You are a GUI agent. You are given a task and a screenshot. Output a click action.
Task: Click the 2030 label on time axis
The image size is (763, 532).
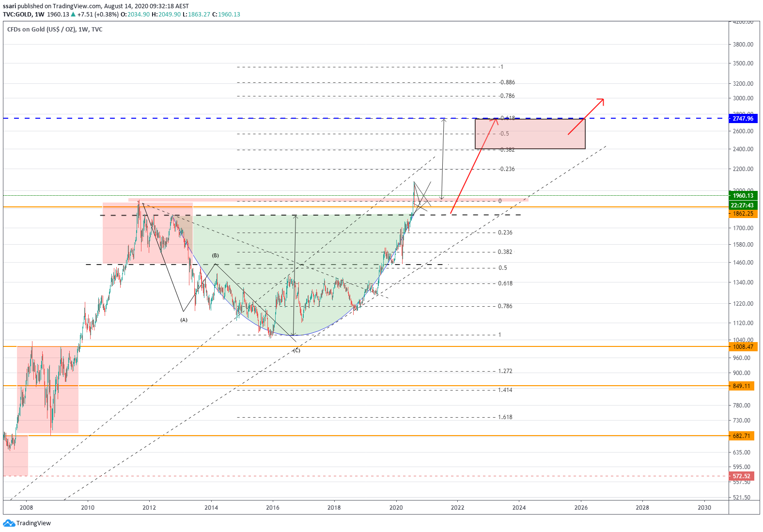point(704,508)
